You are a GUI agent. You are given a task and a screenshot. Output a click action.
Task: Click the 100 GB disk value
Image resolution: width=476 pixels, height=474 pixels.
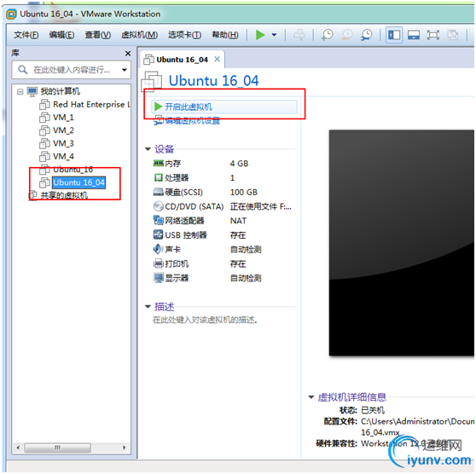click(x=244, y=193)
